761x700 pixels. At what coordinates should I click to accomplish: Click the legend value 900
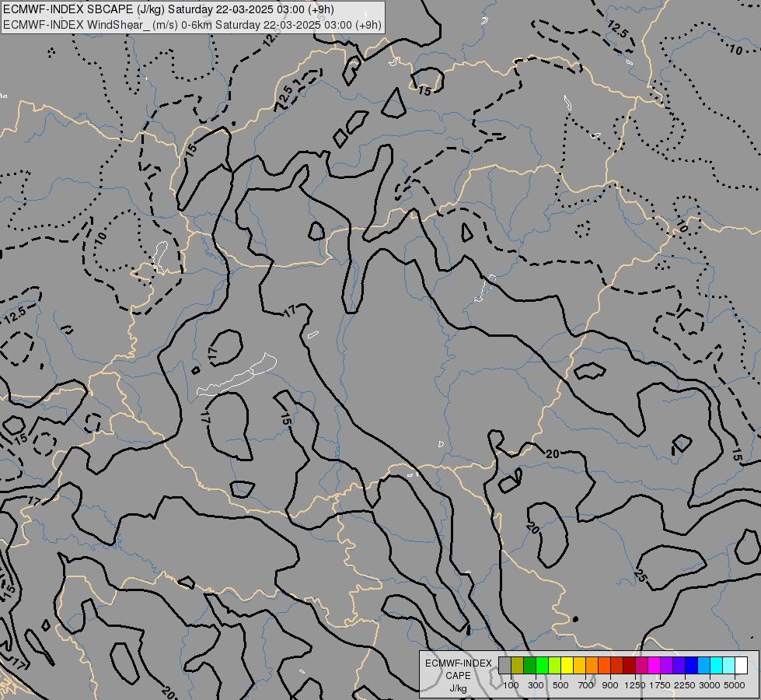coord(610,685)
